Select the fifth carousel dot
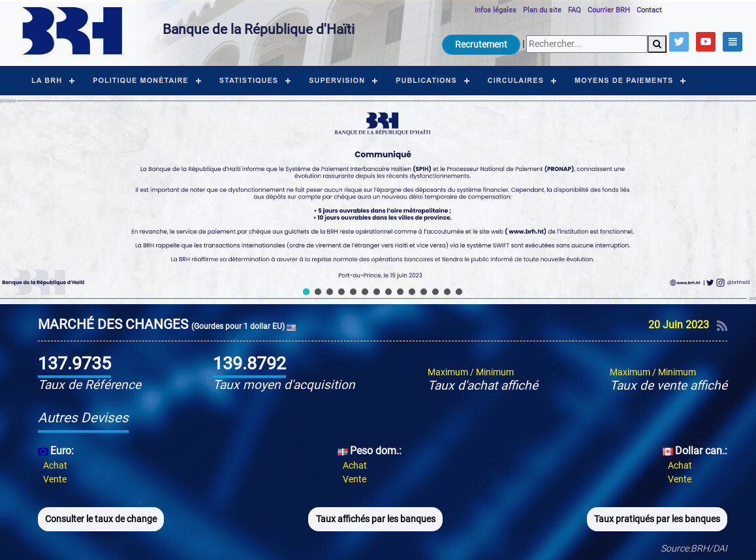Image resolution: width=756 pixels, height=560 pixels. 353,292
